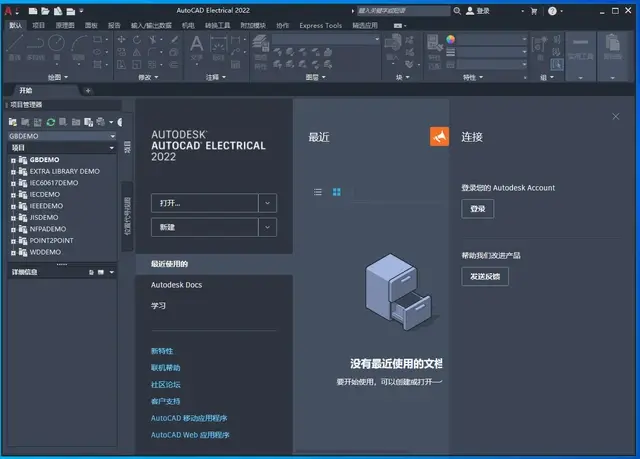
Task: Open the dropdown arrow beside 打开 button
Action: coord(267,203)
